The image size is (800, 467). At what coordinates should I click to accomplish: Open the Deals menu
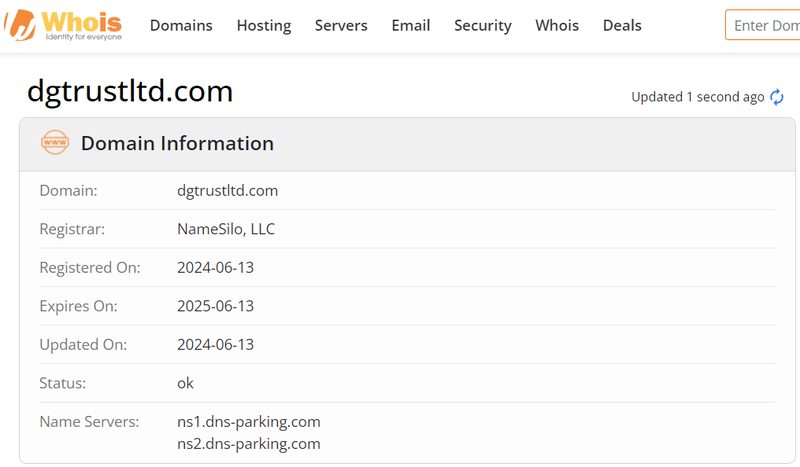(622, 26)
